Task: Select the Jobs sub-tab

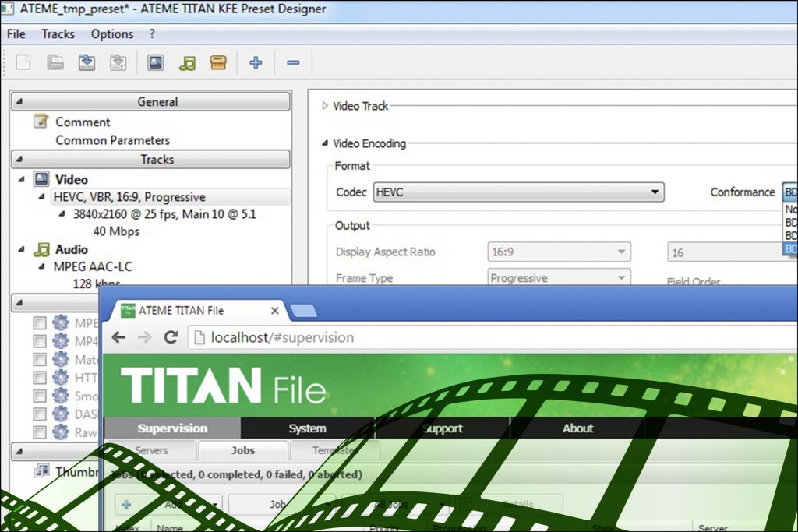Action: 243,451
